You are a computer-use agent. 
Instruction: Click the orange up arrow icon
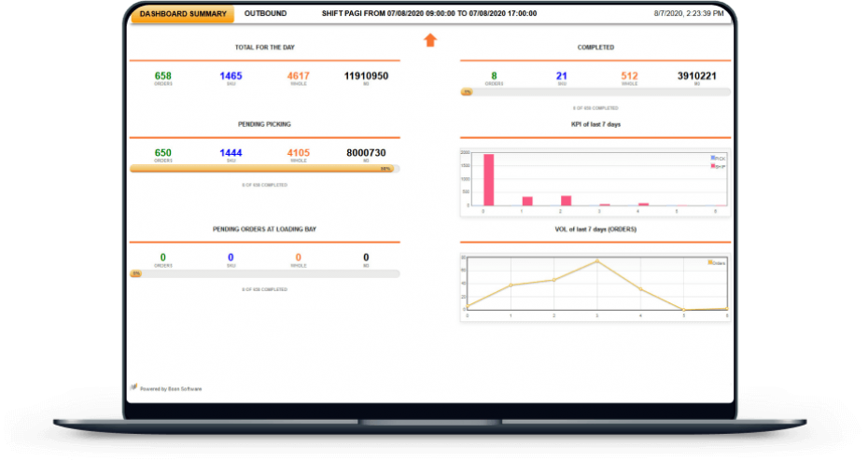click(x=430, y=40)
